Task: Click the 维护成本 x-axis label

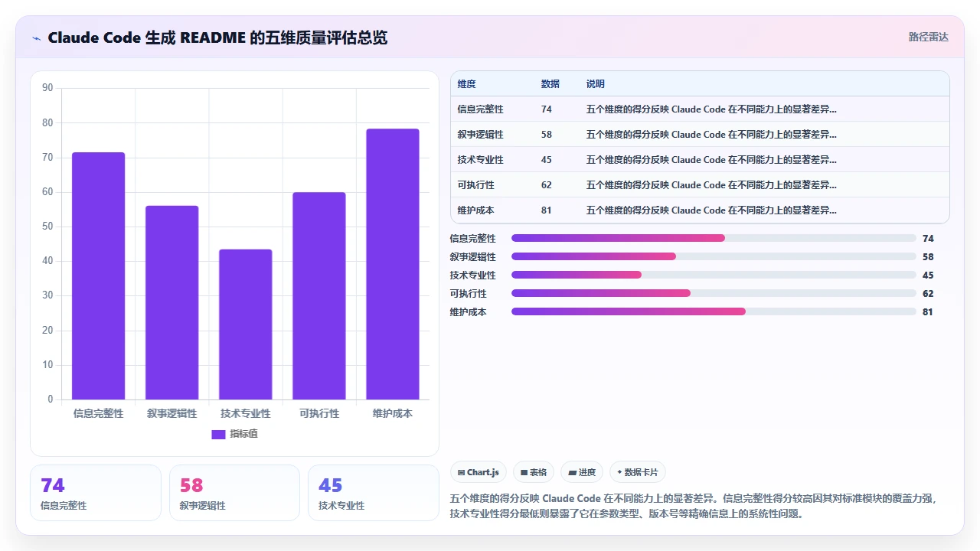Action: (392, 413)
